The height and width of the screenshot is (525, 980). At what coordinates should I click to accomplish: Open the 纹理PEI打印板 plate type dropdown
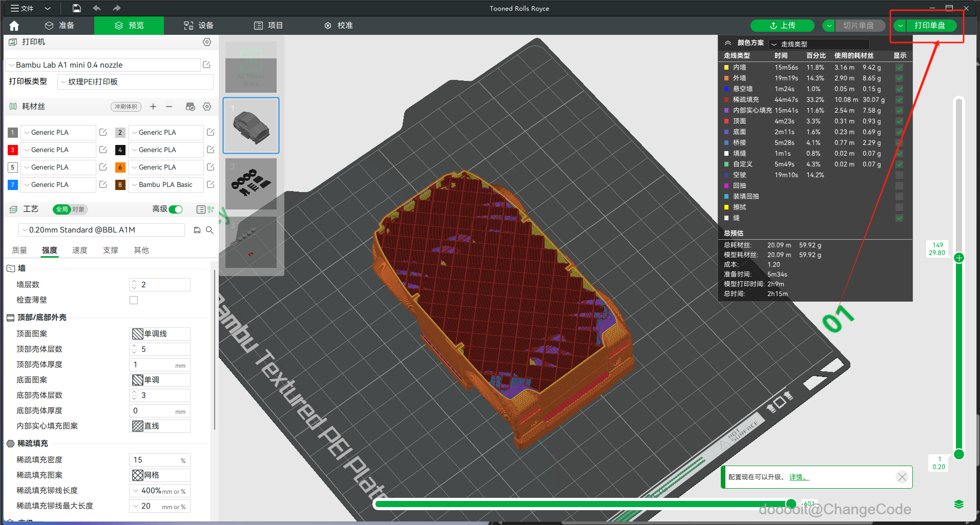click(x=135, y=82)
